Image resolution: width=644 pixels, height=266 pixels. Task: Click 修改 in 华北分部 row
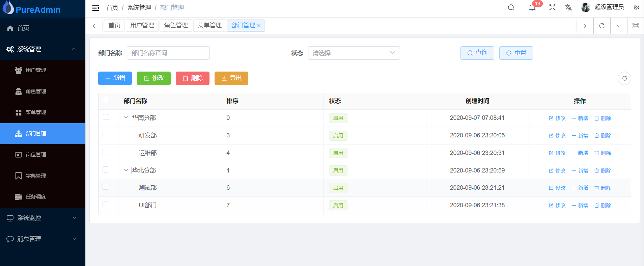557,171
